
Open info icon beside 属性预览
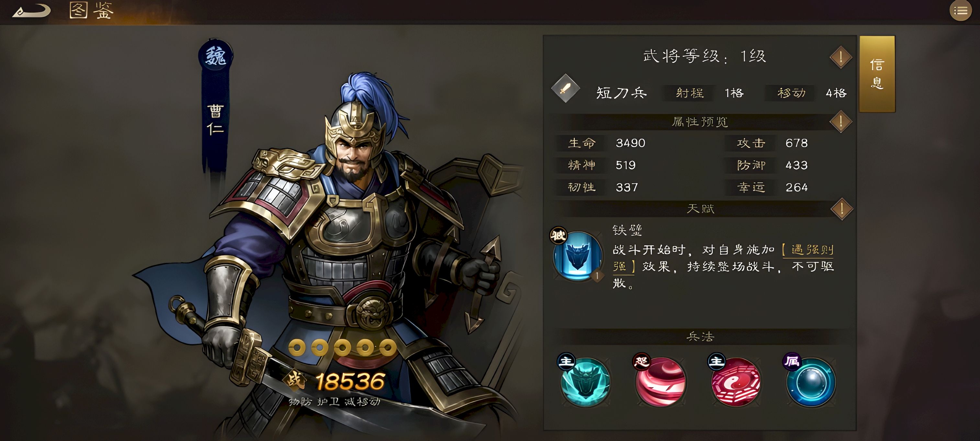coord(841,122)
